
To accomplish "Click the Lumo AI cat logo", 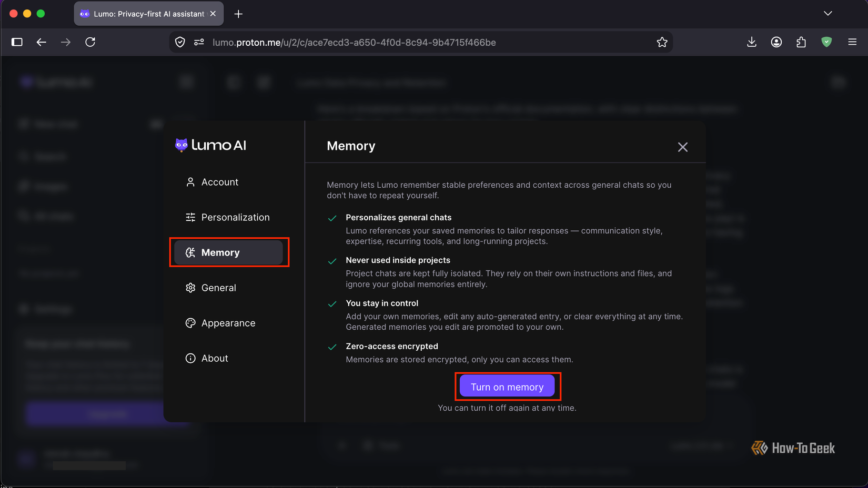I will (181, 145).
